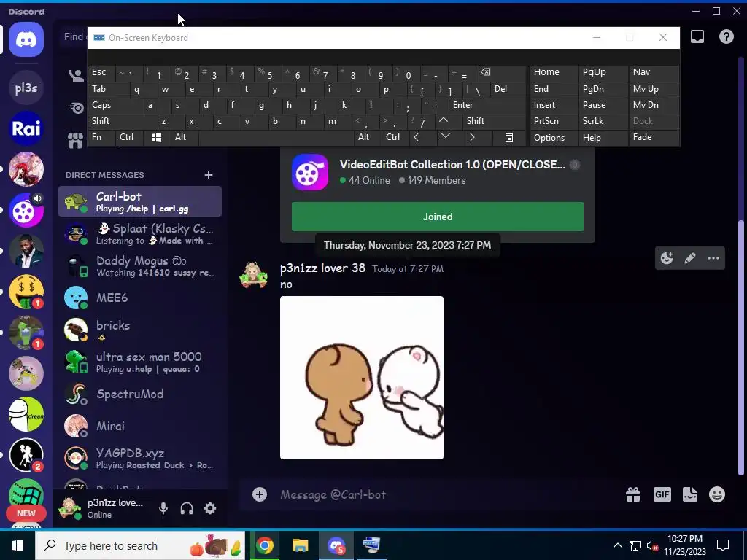Open the Rai server icon
747x560 pixels.
click(26, 128)
